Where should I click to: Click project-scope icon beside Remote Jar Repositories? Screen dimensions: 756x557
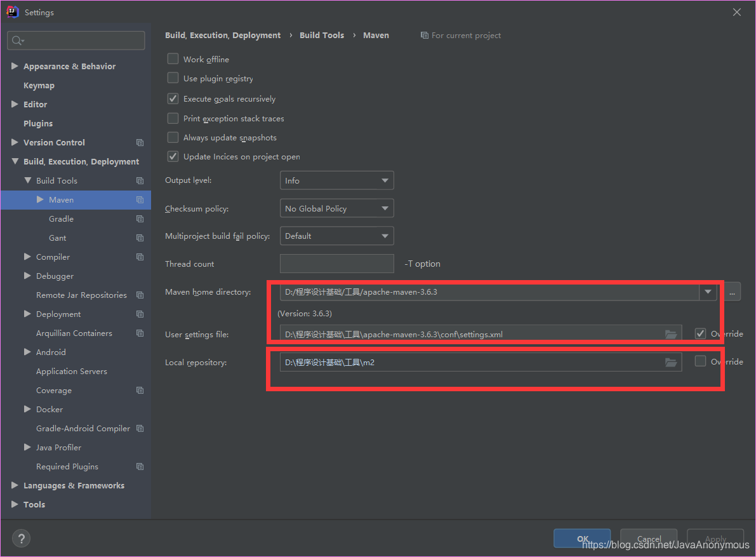(140, 295)
